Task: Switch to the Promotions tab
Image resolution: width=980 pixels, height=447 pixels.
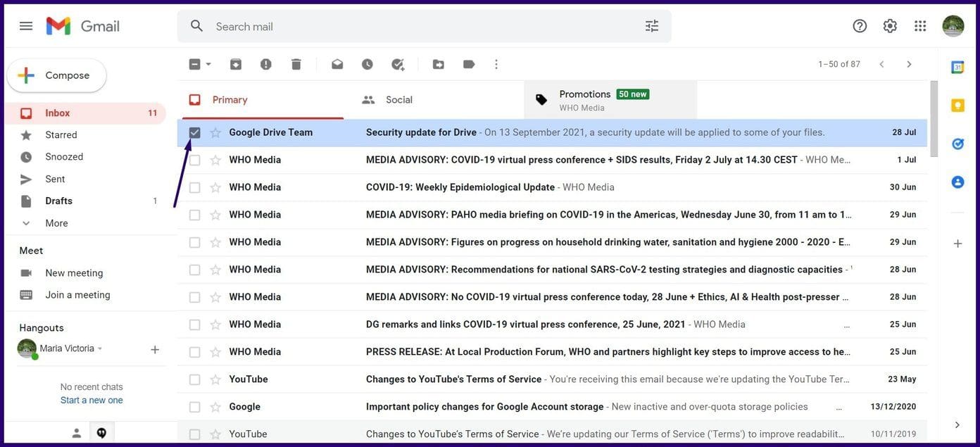Action: [x=610, y=100]
